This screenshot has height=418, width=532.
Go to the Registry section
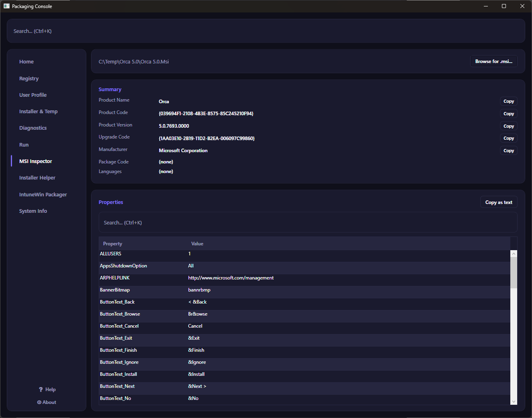pos(29,78)
